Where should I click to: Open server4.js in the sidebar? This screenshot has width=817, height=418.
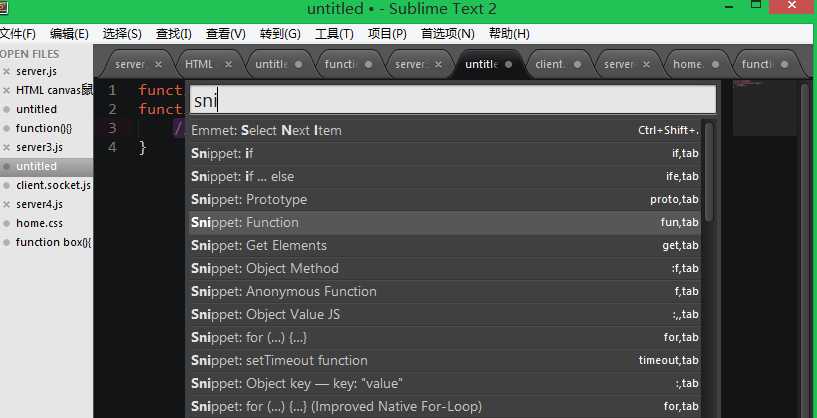click(x=40, y=204)
